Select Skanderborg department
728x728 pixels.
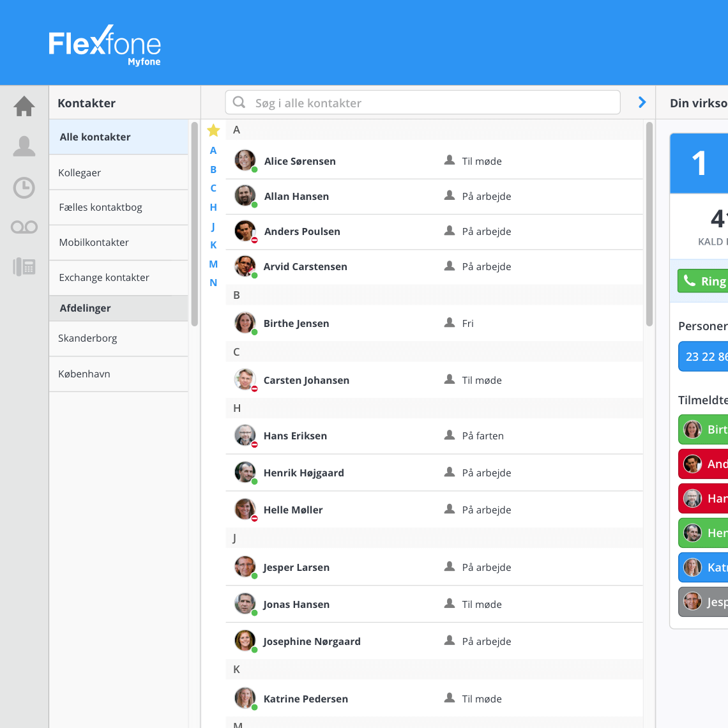(x=119, y=338)
